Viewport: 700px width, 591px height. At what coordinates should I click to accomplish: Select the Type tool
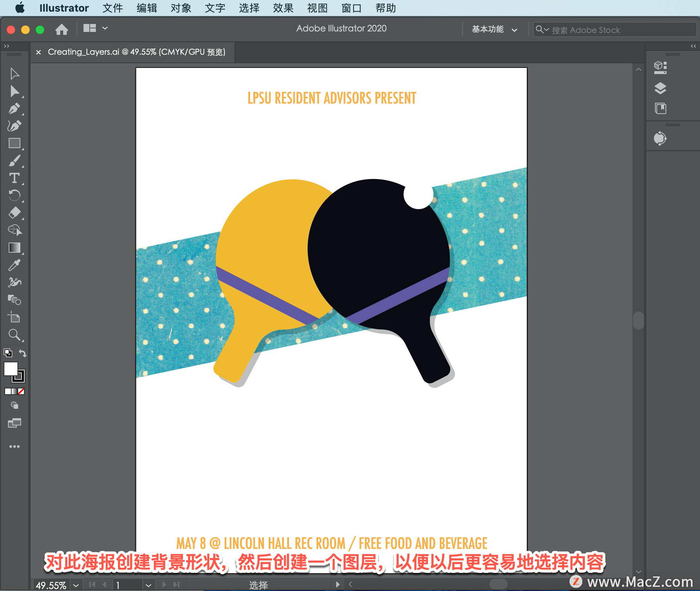(15, 178)
